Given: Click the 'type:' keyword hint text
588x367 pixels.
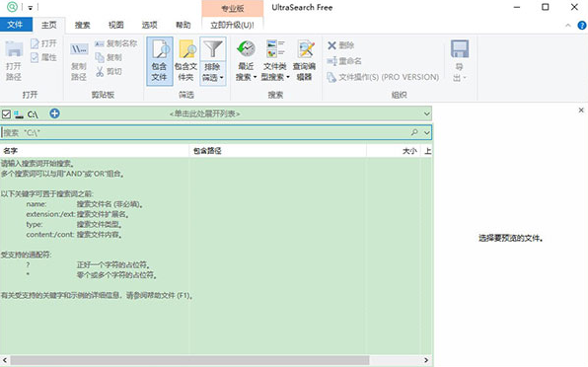Looking at the screenshot, I should 35,225.
